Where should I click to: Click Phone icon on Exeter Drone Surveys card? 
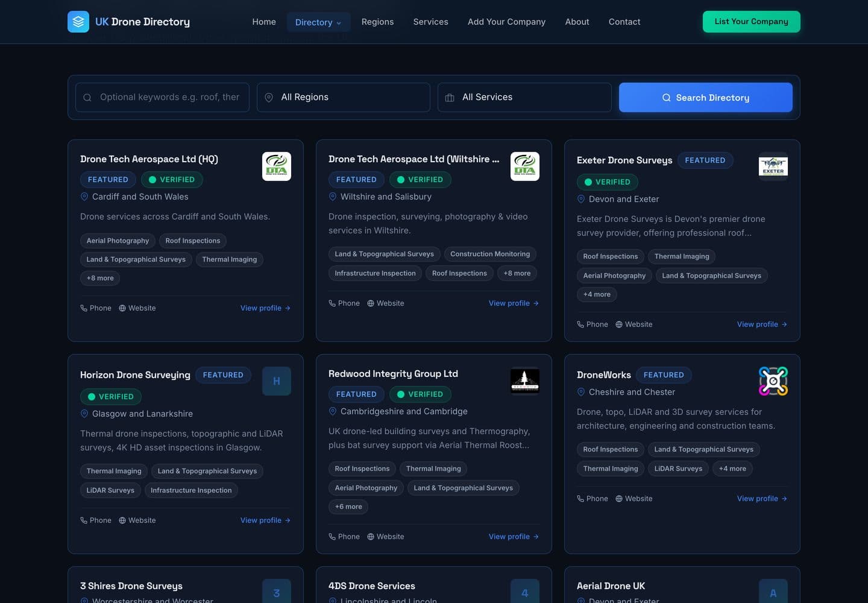pos(580,324)
